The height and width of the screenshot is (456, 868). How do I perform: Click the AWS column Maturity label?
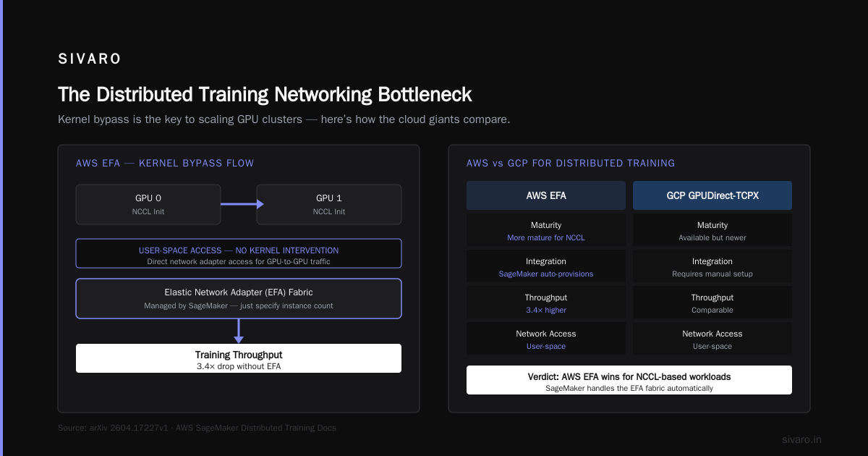tap(546, 225)
